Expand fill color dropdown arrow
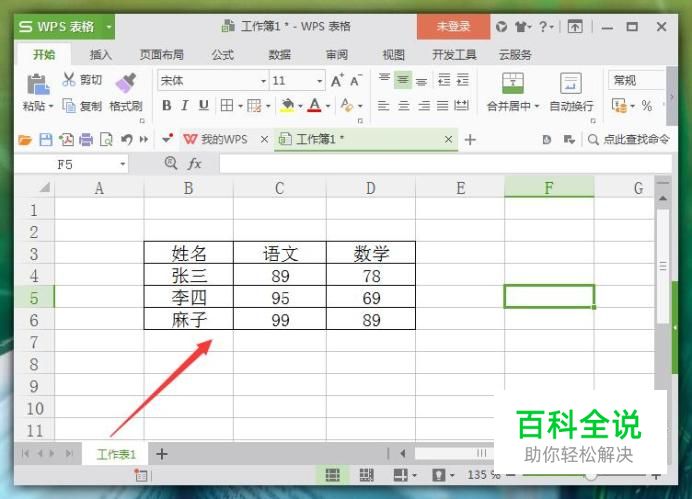The image size is (692, 499). pos(300,106)
